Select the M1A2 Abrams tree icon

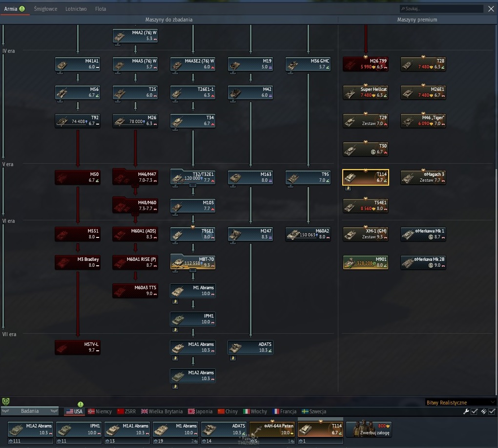pyautogui.click(x=193, y=376)
